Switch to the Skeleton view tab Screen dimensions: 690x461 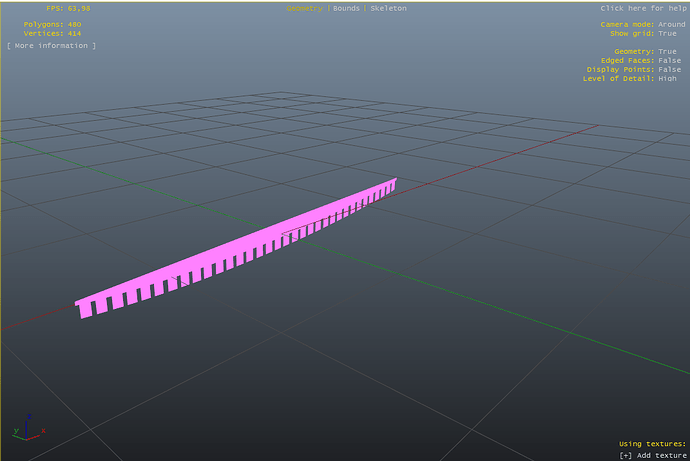tap(388, 8)
